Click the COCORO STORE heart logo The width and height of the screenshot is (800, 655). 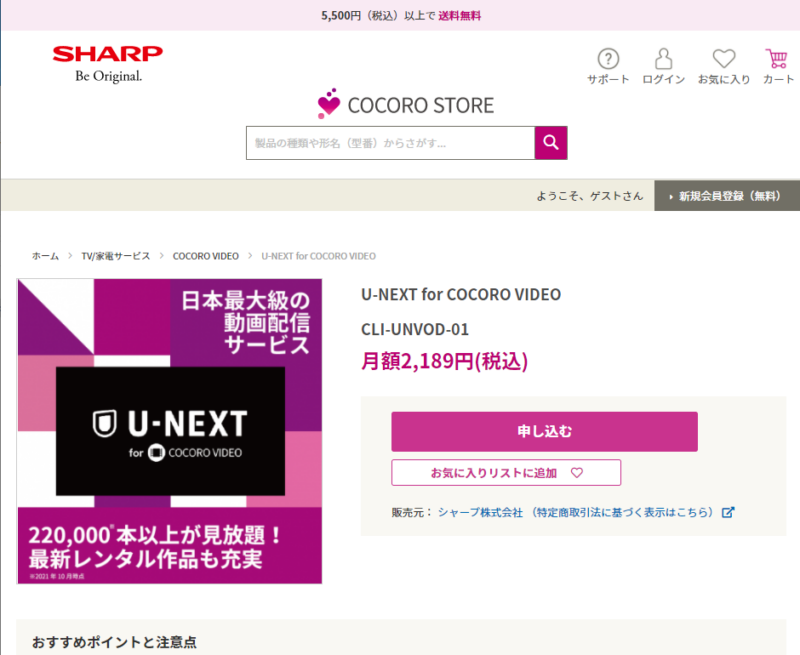(329, 104)
